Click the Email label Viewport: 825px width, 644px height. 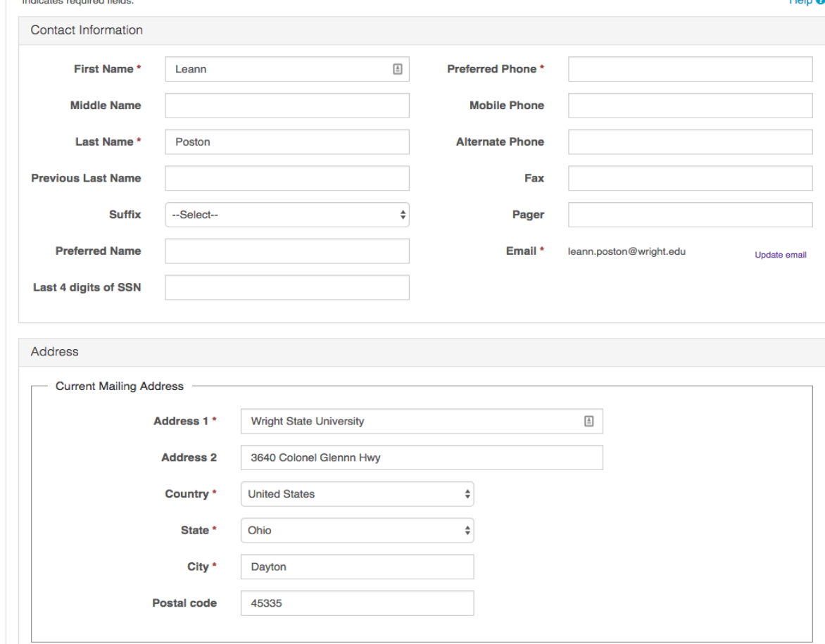[x=525, y=251]
